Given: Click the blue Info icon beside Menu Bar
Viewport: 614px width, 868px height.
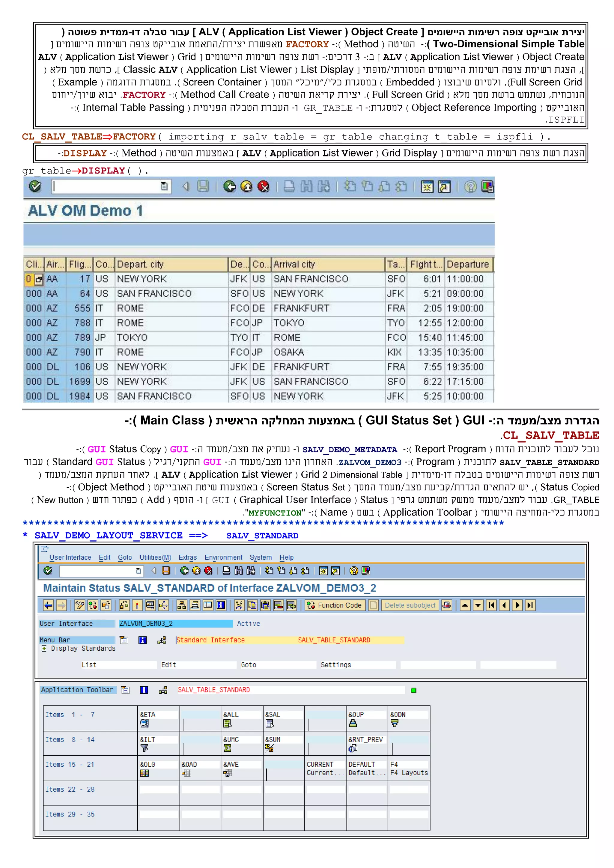Looking at the screenshot, I should click(142, 640).
